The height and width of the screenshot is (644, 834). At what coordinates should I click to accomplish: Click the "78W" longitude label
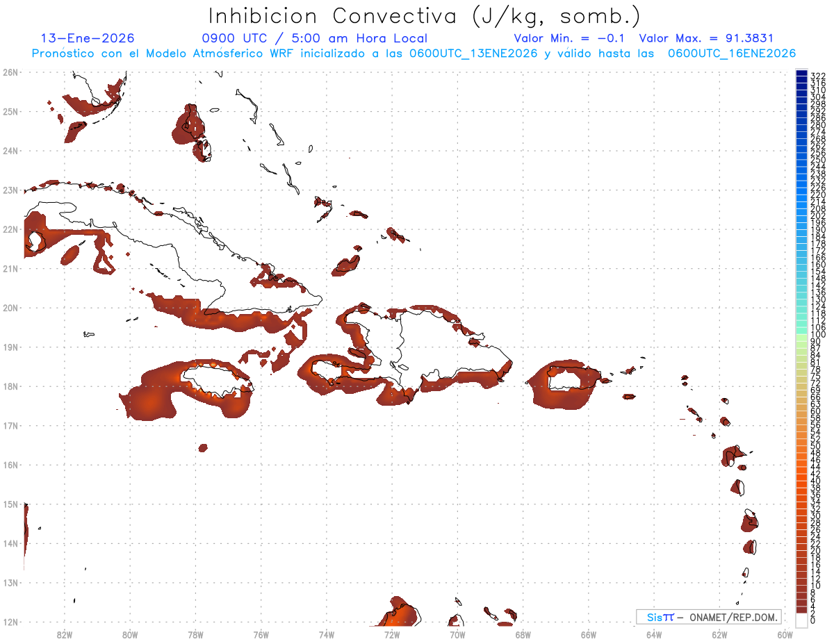click(195, 634)
